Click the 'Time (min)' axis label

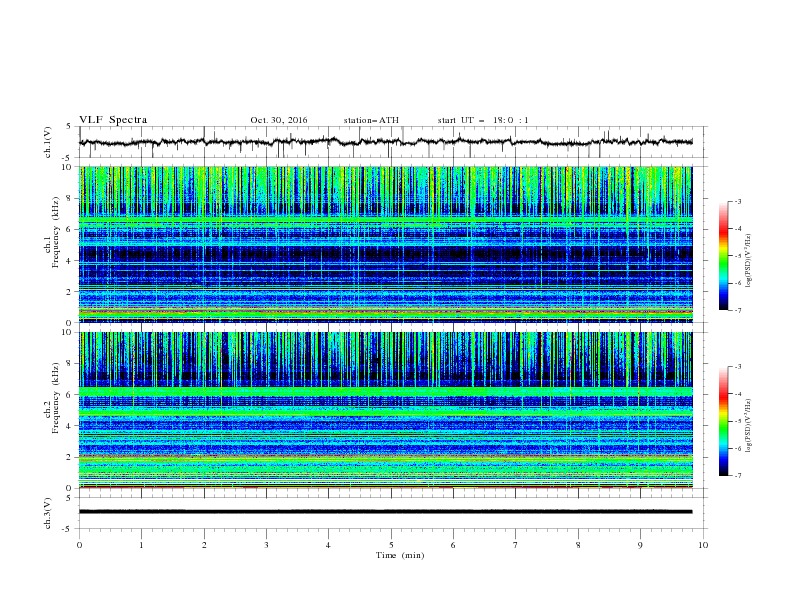[400, 555]
